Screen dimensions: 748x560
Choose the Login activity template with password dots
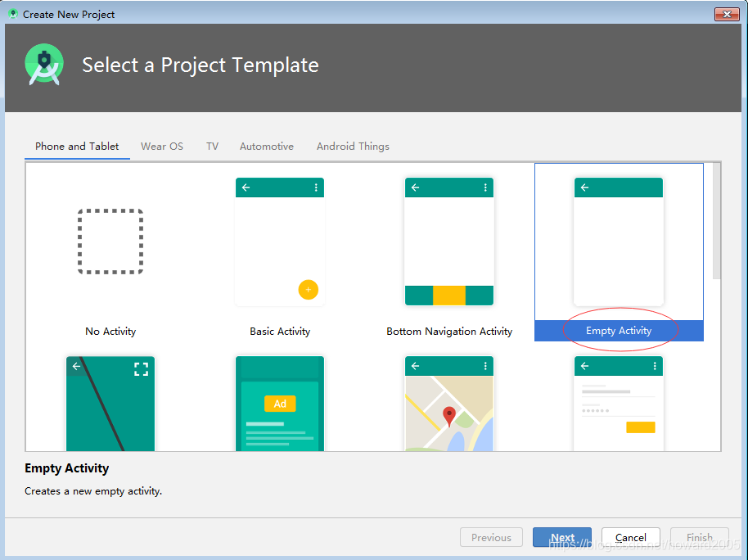[x=618, y=404]
